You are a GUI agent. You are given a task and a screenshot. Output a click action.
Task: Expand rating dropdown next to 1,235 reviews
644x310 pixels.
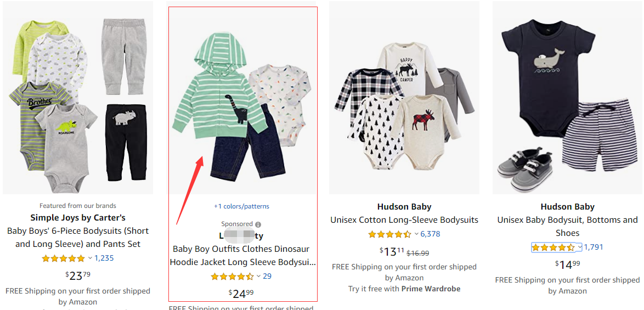(90, 258)
